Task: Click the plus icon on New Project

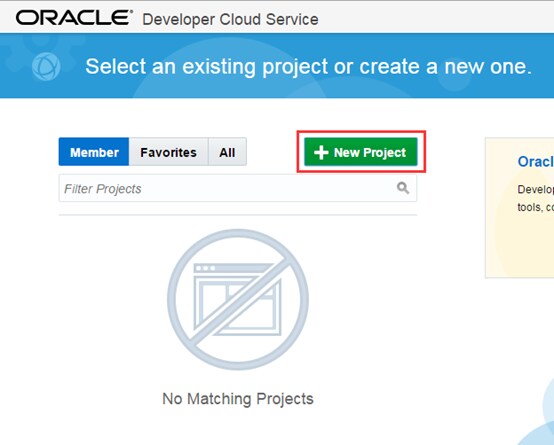Action: [321, 153]
